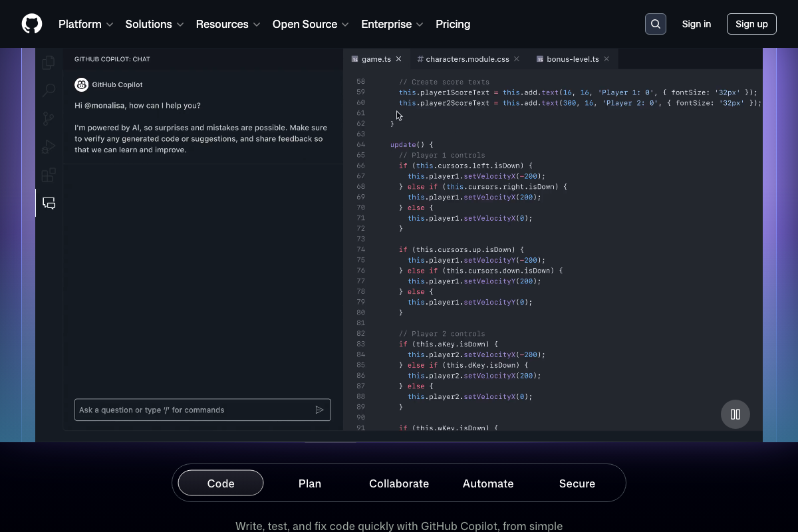Click the GitHub Copilot avatar icon
The width and height of the screenshot is (798, 532).
pyautogui.click(x=81, y=84)
